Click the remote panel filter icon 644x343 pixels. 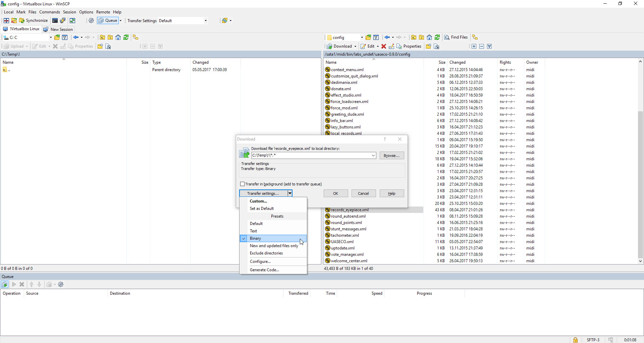pos(376,37)
